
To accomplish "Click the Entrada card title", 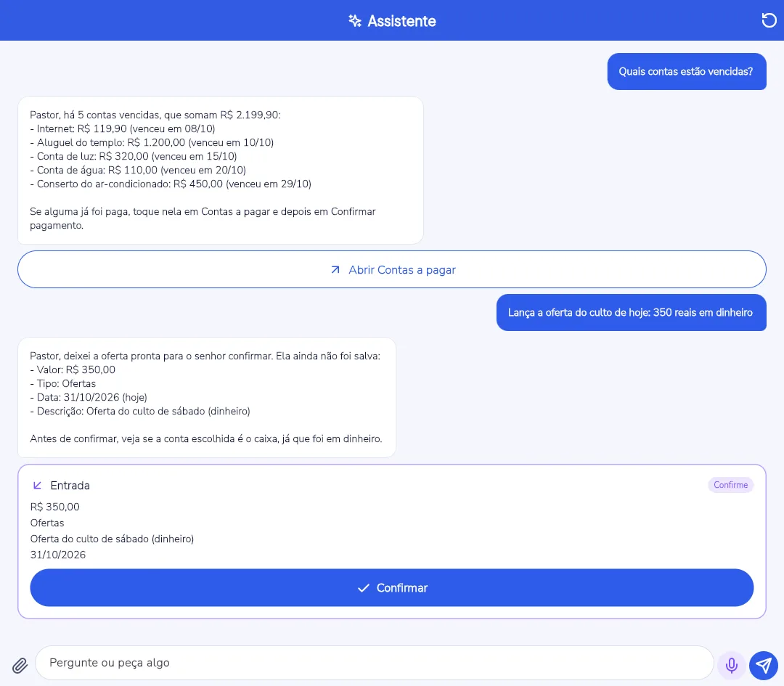I will (70, 486).
